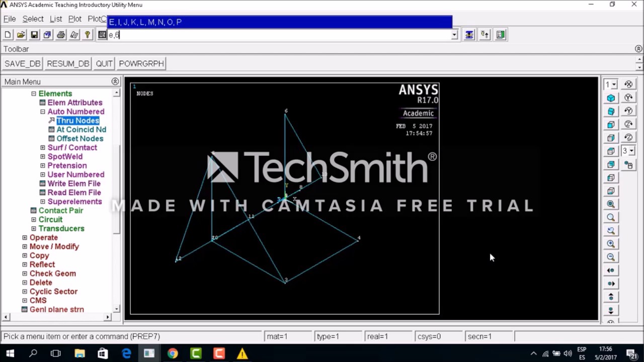This screenshot has height=362, width=644.
Task: Select the Isometric View cube icon
Action: click(611, 98)
